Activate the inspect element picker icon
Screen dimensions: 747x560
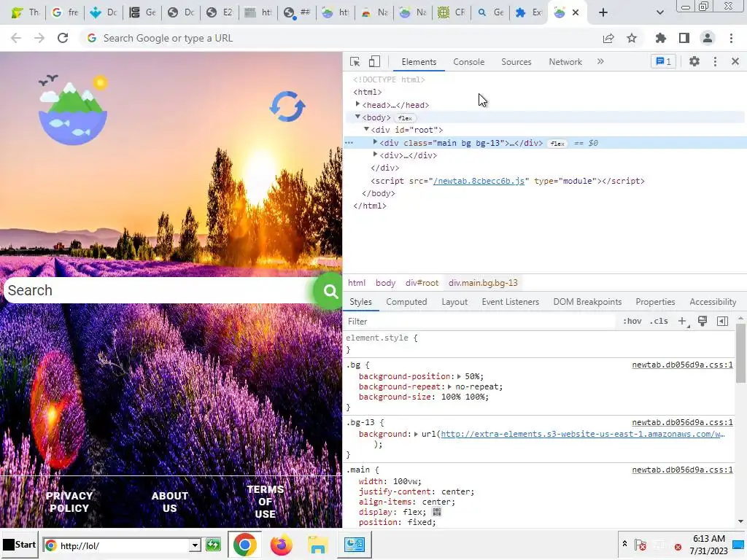click(x=355, y=62)
